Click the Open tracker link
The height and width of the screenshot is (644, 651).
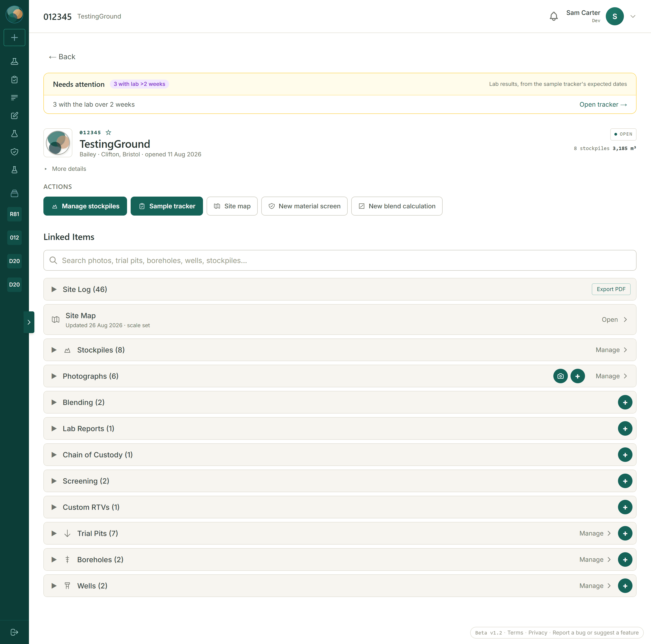tap(603, 104)
